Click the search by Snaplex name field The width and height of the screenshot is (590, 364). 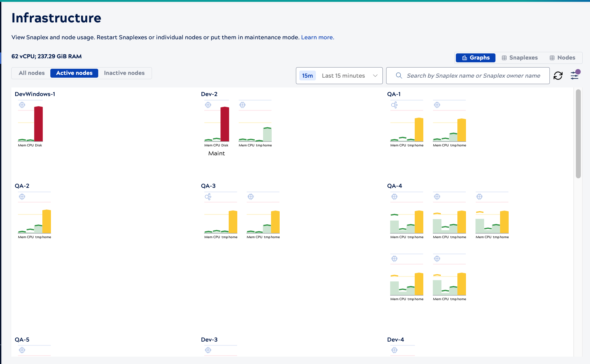[468, 76]
